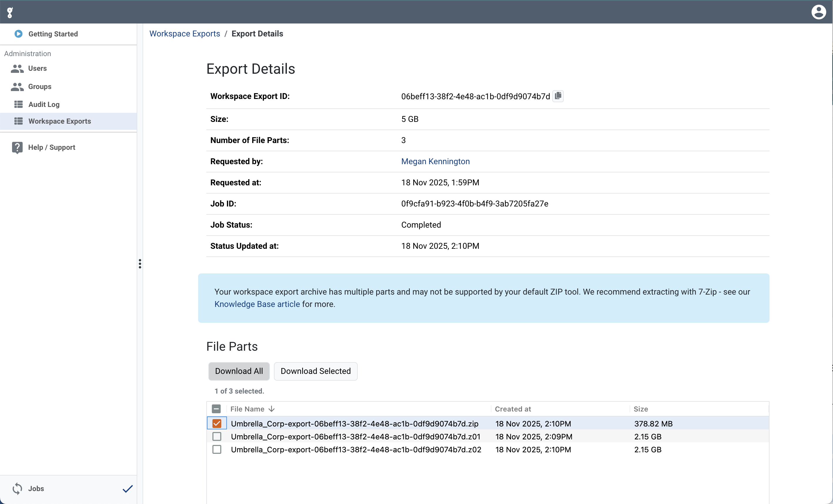
Task: Click the sidebar collapse three-dot handle
Action: [140, 263]
